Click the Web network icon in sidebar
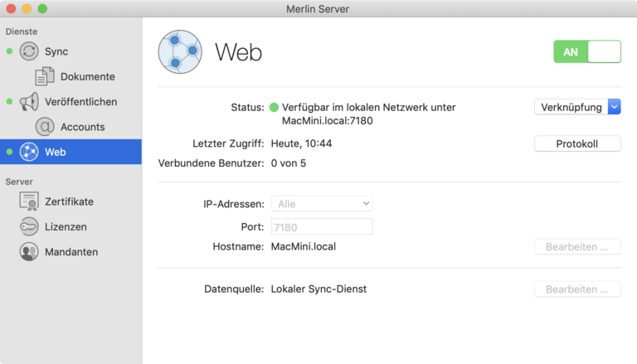The width and height of the screenshot is (637, 364). (x=29, y=152)
